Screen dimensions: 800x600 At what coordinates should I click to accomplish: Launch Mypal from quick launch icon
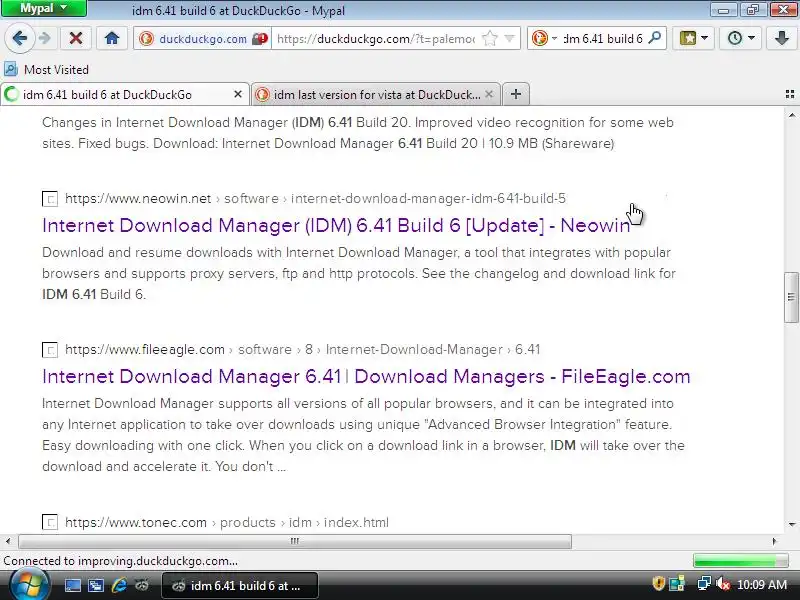[x=141, y=586]
